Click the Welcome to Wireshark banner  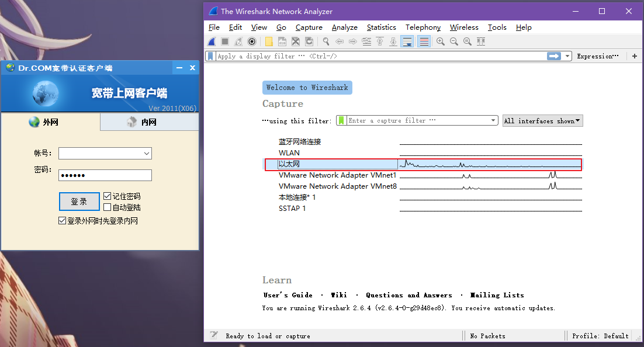click(x=307, y=88)
